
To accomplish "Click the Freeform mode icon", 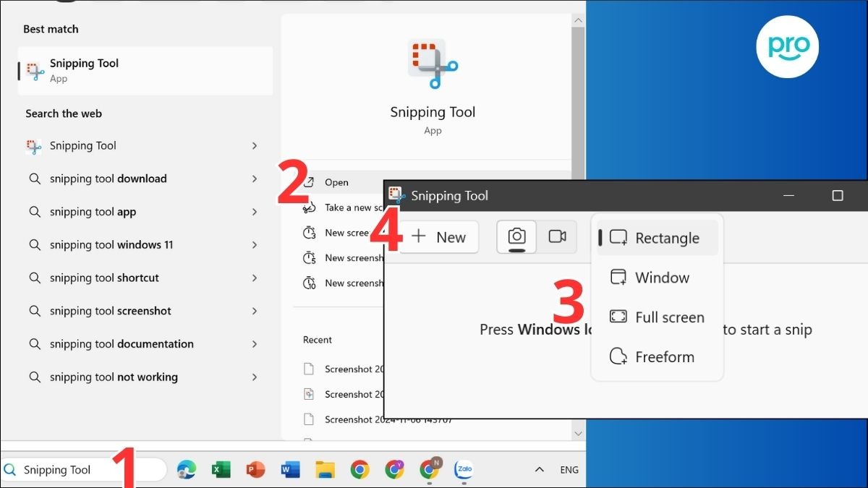I will point(618,357).
